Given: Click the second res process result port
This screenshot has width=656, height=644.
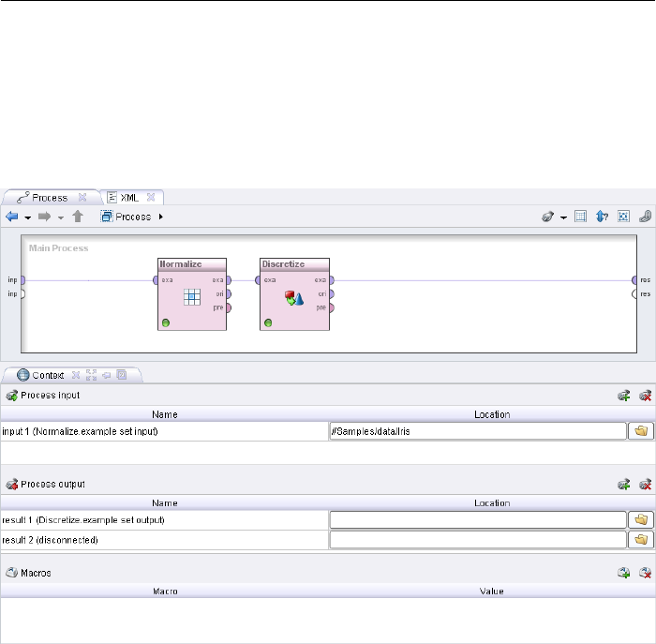Looking at the screenshot, I should (634, 293).
